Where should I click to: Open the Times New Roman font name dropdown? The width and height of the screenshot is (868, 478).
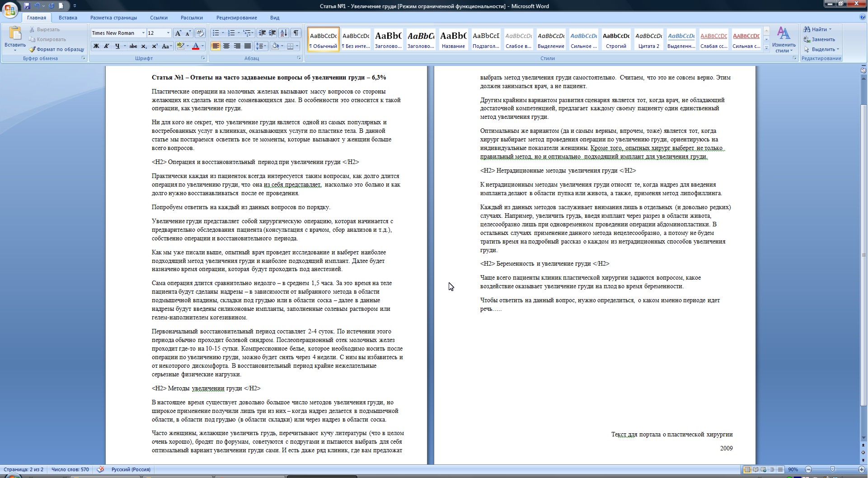[x=143, y=33]
